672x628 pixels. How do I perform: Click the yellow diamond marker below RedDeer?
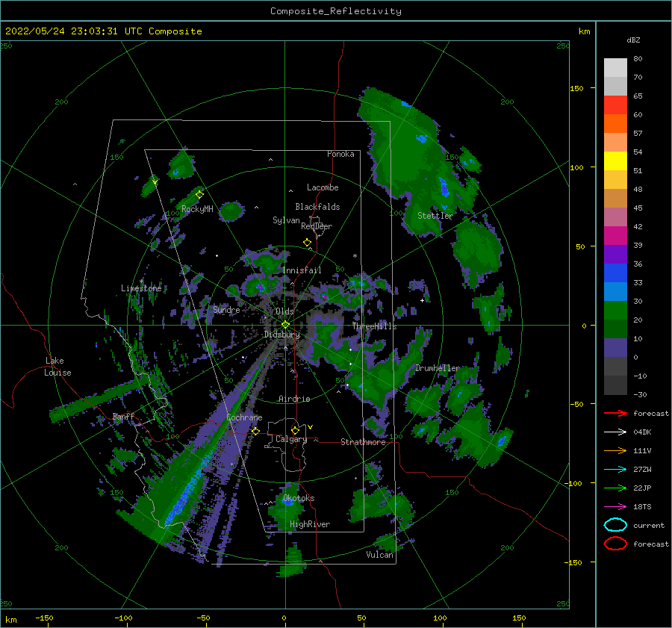308,243
